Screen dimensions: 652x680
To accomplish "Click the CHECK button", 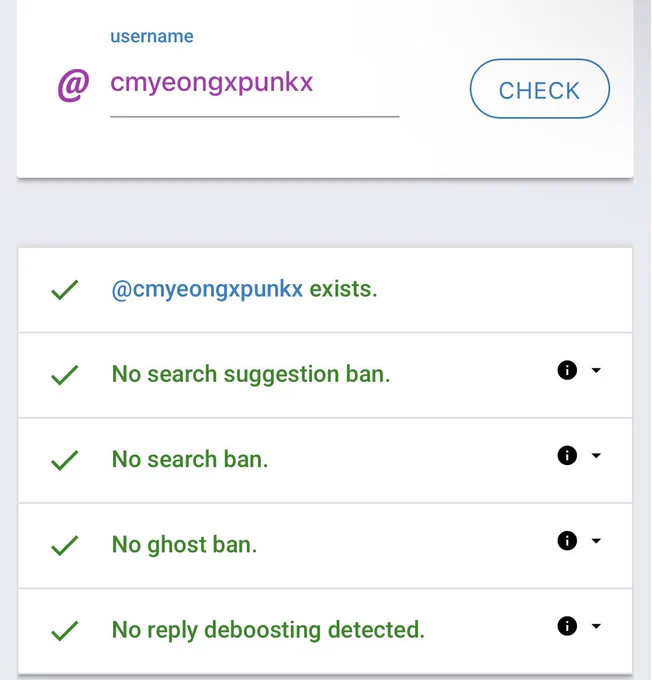I will [540, 89].
